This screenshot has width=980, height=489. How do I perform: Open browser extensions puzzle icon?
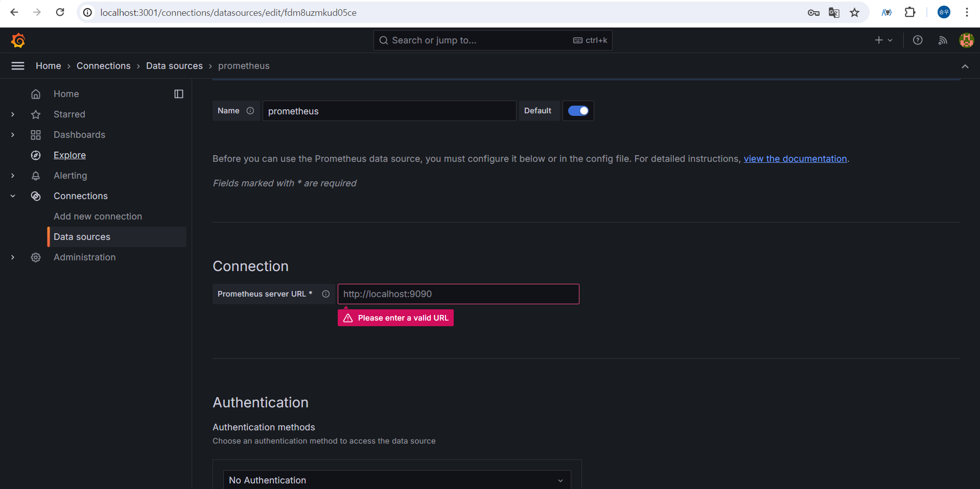coord(910,12)
